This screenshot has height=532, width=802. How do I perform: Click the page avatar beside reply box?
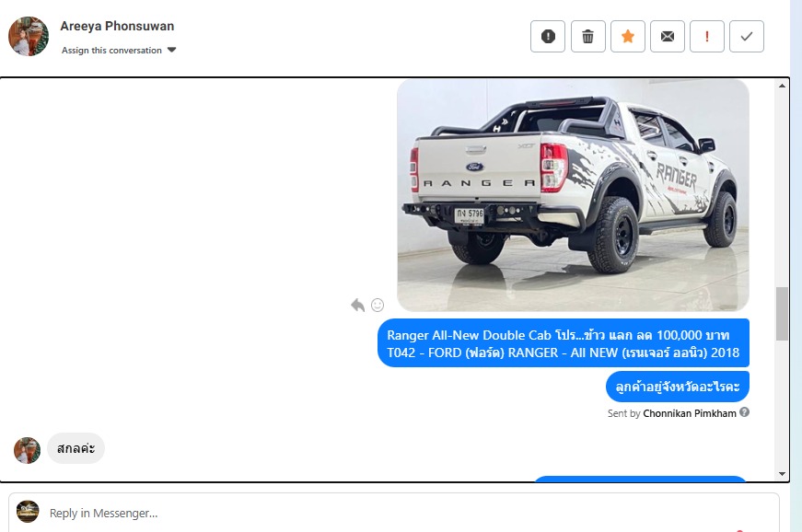point(28,512)
